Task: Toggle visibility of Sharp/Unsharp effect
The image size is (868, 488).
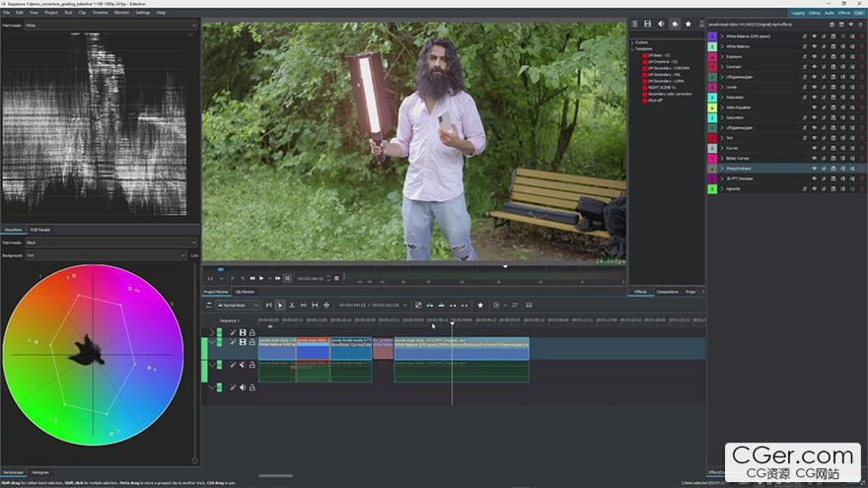Action: pyautogui.click(x=815, y=169)
